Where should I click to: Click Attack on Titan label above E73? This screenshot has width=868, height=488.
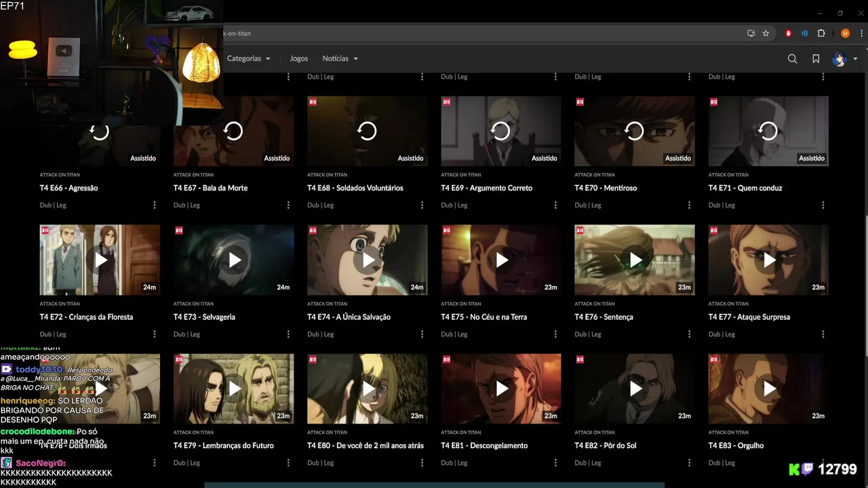193,304
